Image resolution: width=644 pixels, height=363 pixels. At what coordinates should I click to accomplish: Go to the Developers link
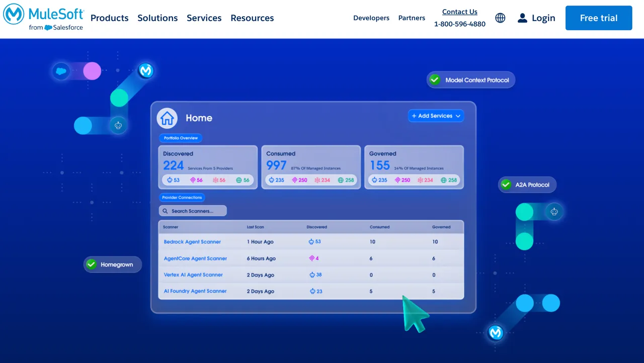[x=371, y=18]
